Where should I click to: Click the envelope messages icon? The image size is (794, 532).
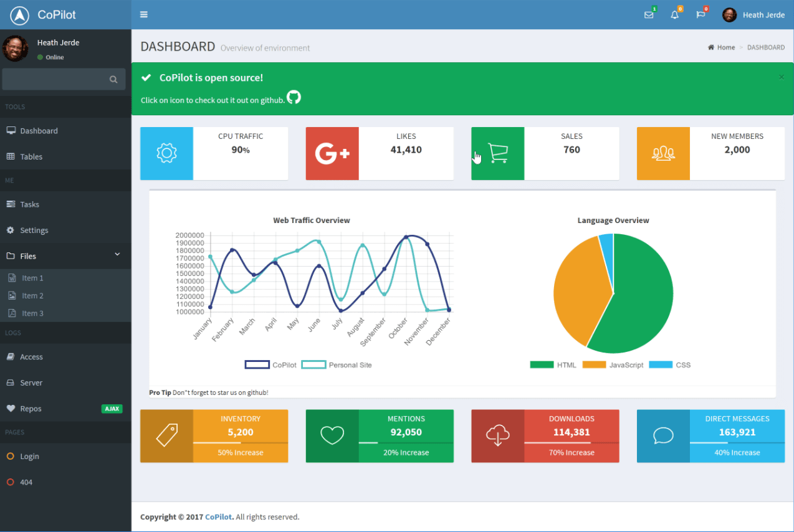[649, 15]
